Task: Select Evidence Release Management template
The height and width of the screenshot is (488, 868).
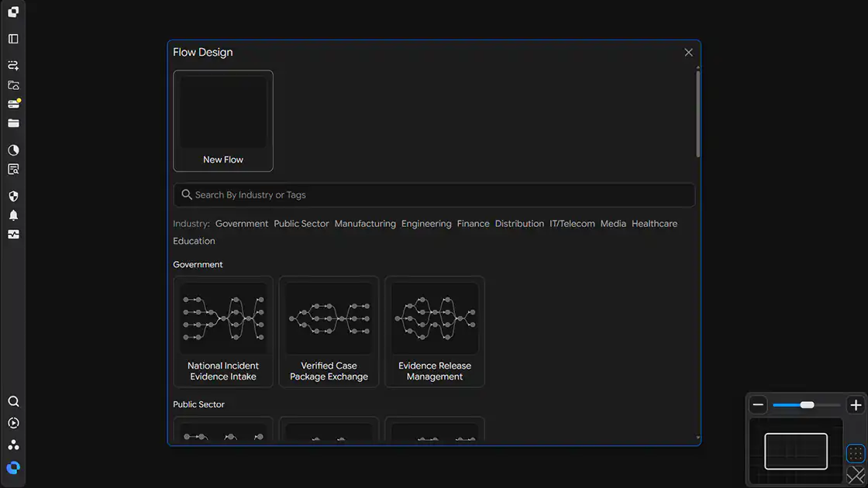Action: click(435, 332)
